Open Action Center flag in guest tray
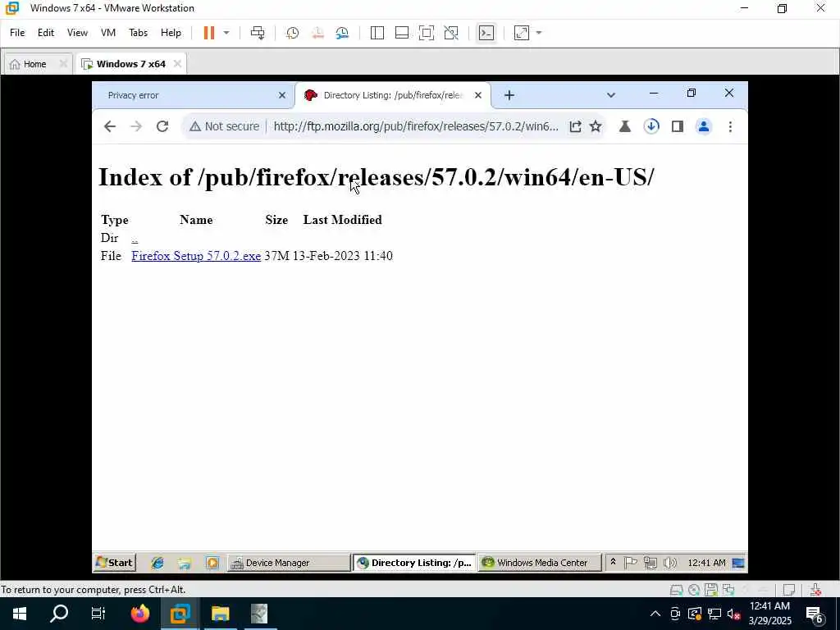The width and height of the screenshot is (840, 630). [x=631, y=563]
